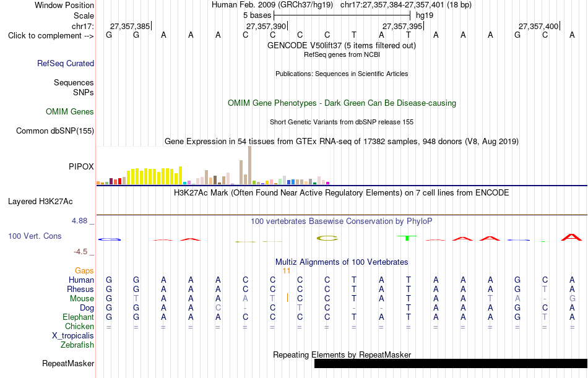Screen dimensions: 588x378
Task: Select the PIPOX gene expression label
Action: [x=81, y=166]
